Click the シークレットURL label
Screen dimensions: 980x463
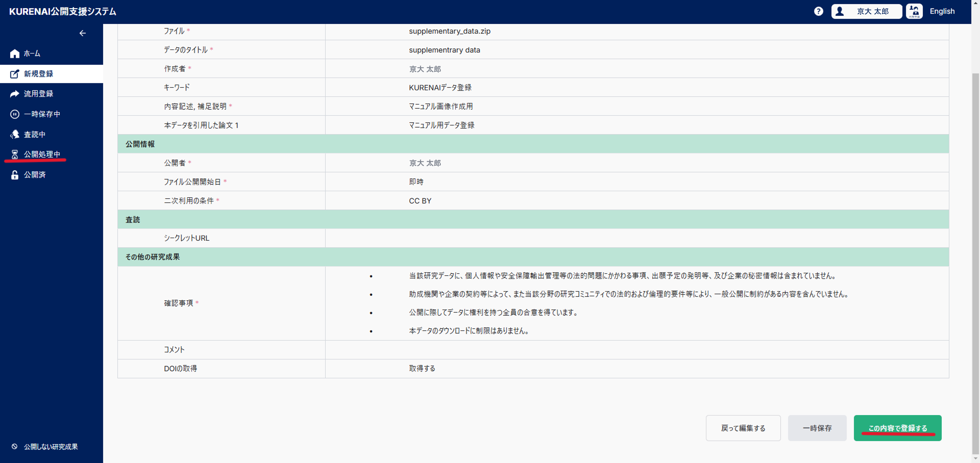tap(186, 238)
